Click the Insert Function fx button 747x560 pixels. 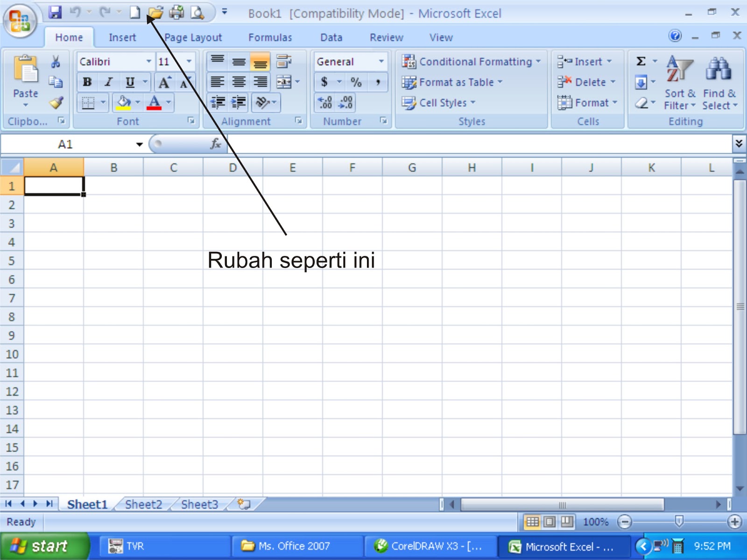[215, 144]
